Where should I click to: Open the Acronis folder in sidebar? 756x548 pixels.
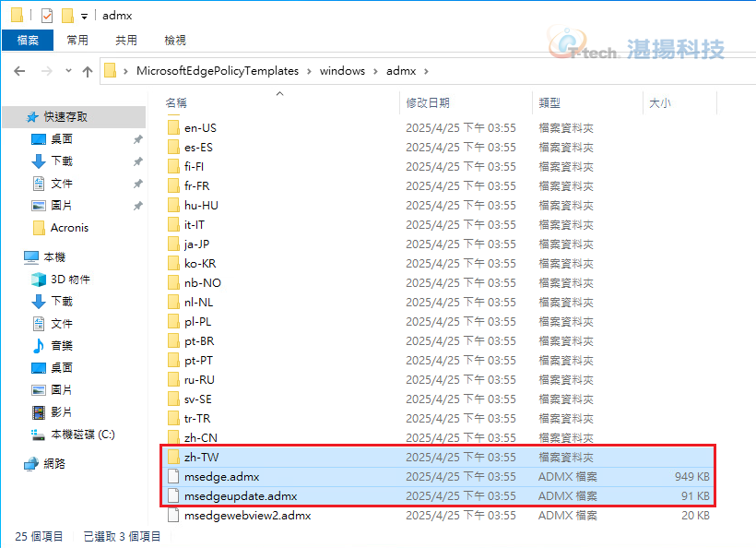[x=69, y=228]
